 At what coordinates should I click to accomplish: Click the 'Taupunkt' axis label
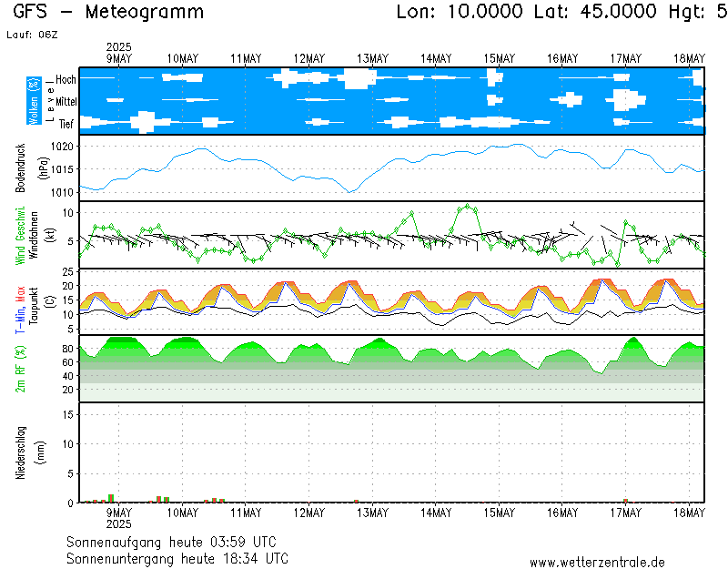click(x=33, y=306)
